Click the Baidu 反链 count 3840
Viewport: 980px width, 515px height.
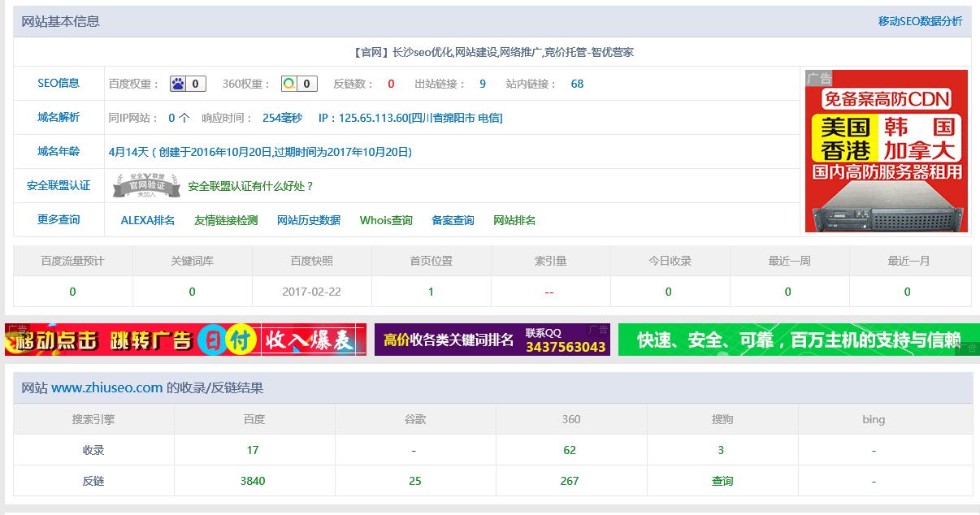tap(253, 480)
